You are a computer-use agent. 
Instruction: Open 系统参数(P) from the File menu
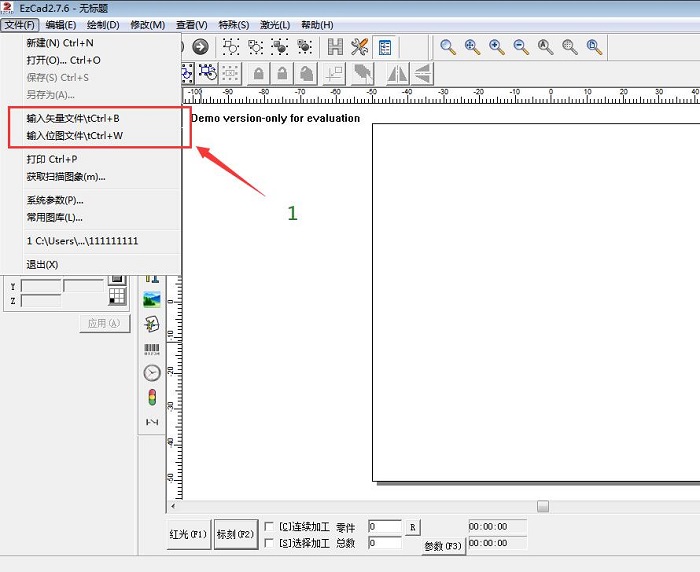pyautogui.click(x=55, y=200)
